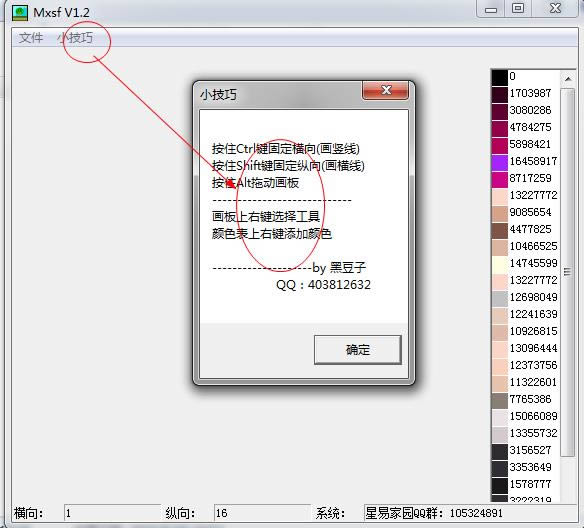Select the black swatch labeled 0
Screen dimensions: 584x528
tap(499, 77)
